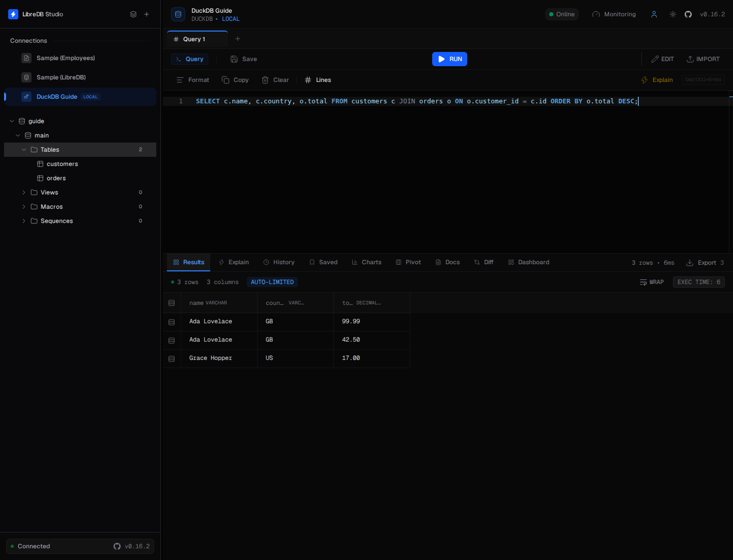Toggle WRAP for result cells

[x=652, y=282]
